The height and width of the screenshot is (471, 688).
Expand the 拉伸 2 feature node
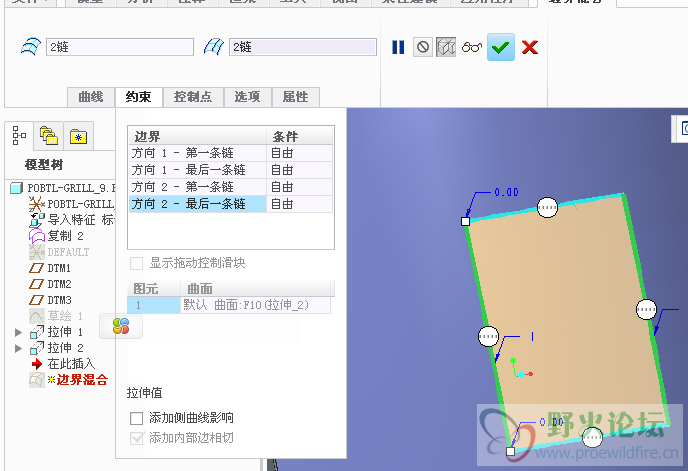click(x=18, y=349)
